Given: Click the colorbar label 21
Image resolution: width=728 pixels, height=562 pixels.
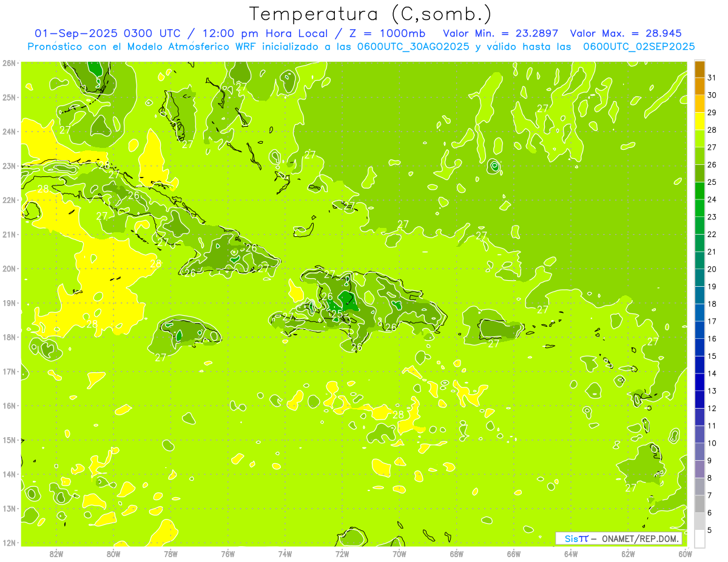Looking at the screenshot, I should pyautogui.click(x=712, y=252).
